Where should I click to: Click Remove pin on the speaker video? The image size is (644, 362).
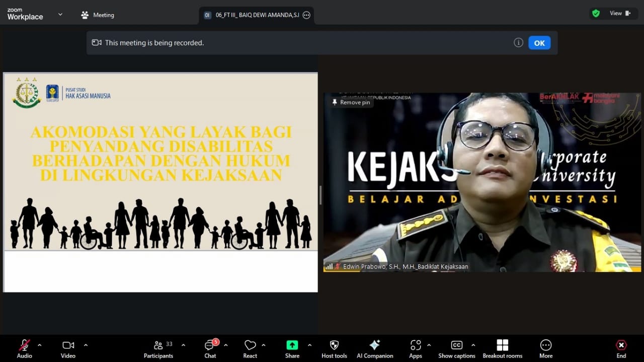[351, 102]
